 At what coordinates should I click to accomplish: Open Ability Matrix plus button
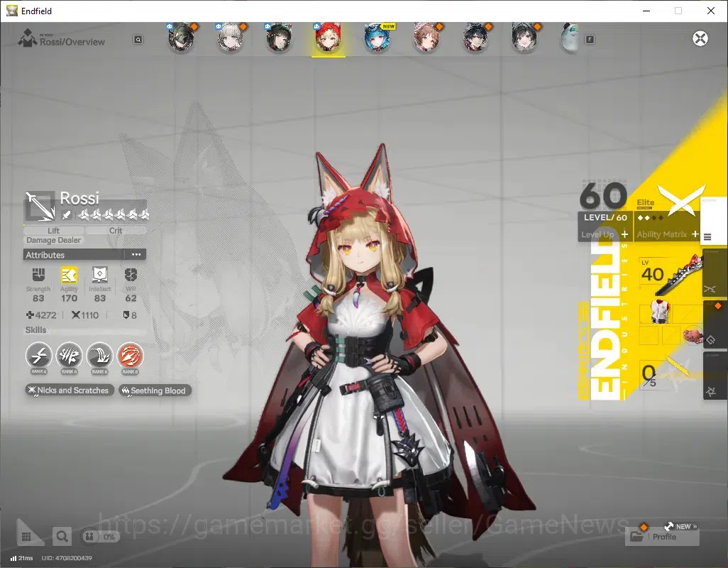click(x=695, y=234)
